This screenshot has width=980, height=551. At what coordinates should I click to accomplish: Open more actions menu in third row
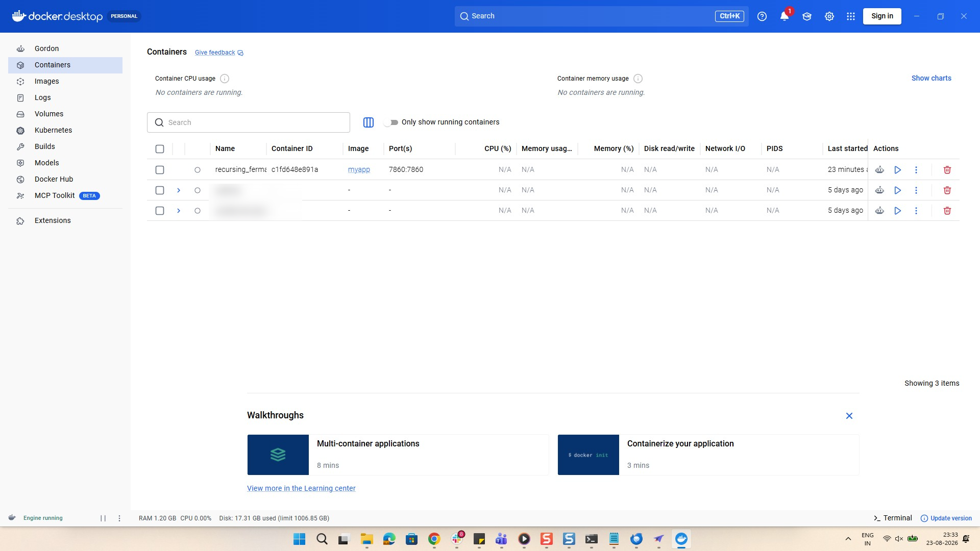coord(916,211)
